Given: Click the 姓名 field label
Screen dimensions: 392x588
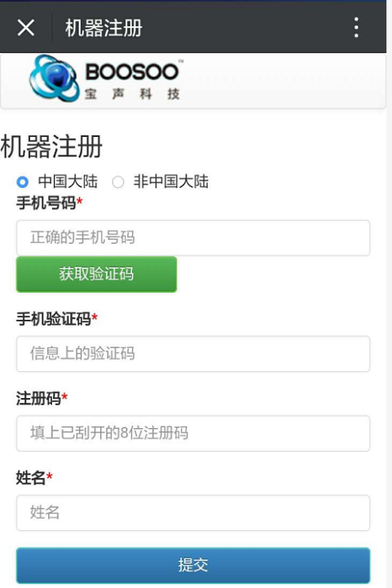Looking at the screenshot, I should point(31,478).
